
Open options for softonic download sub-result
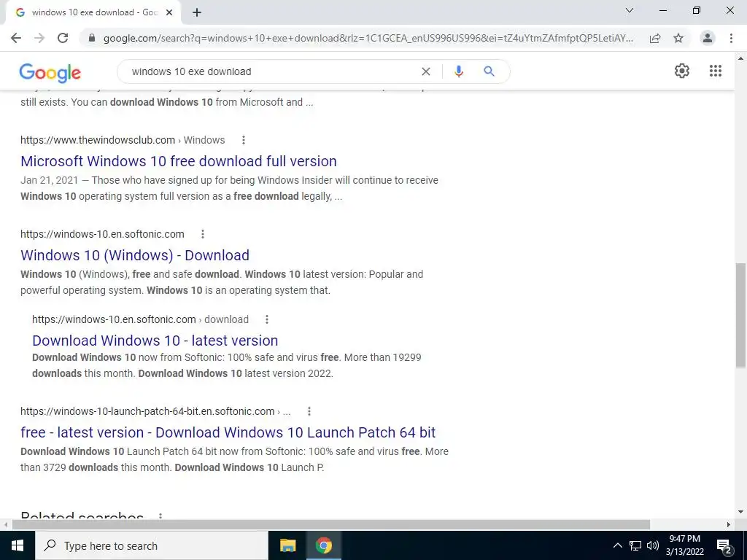[267, 319]
